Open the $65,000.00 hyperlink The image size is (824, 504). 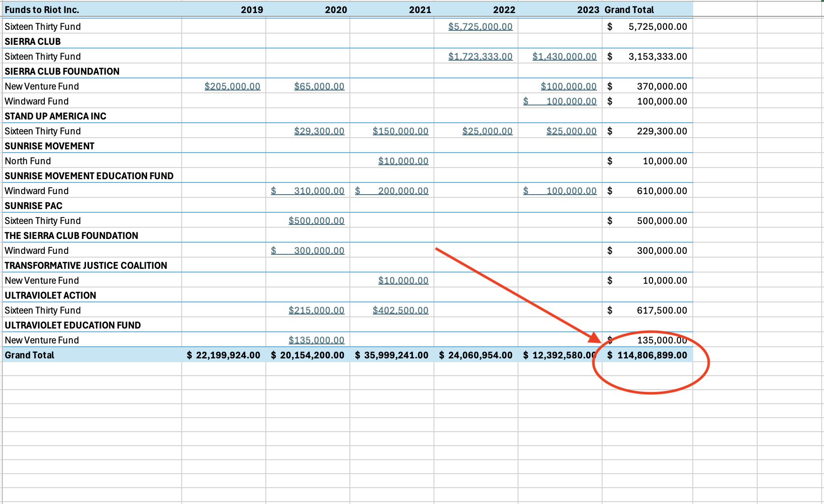click(319, 86)
